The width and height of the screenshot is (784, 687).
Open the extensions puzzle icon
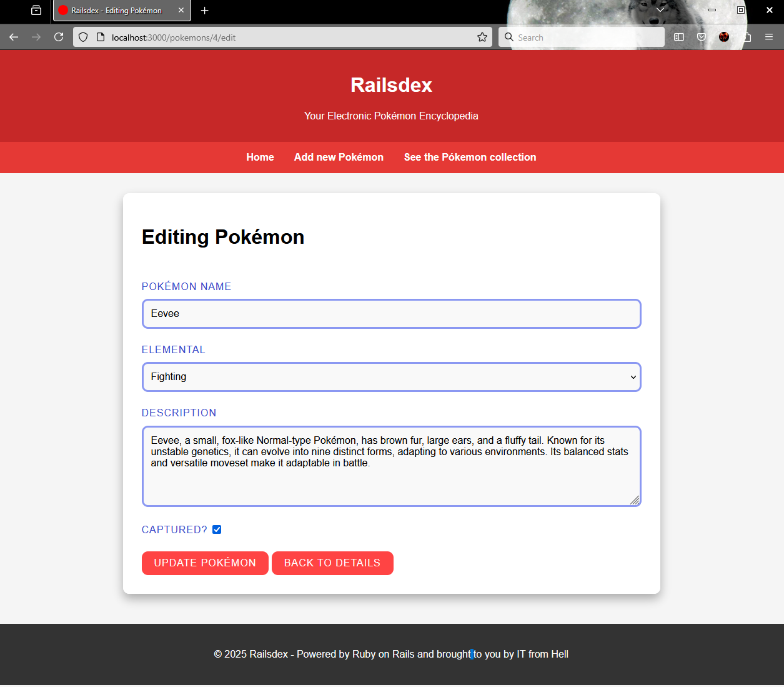747,38
